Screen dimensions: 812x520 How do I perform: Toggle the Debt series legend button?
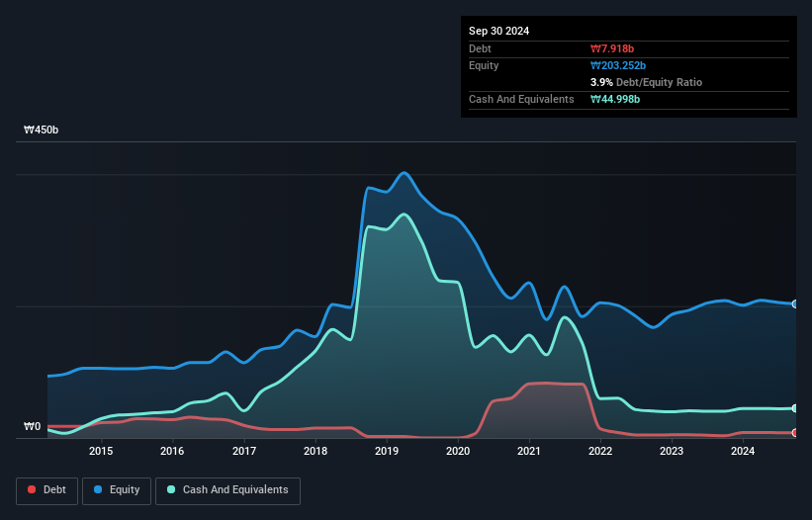[x=47, y=490]
